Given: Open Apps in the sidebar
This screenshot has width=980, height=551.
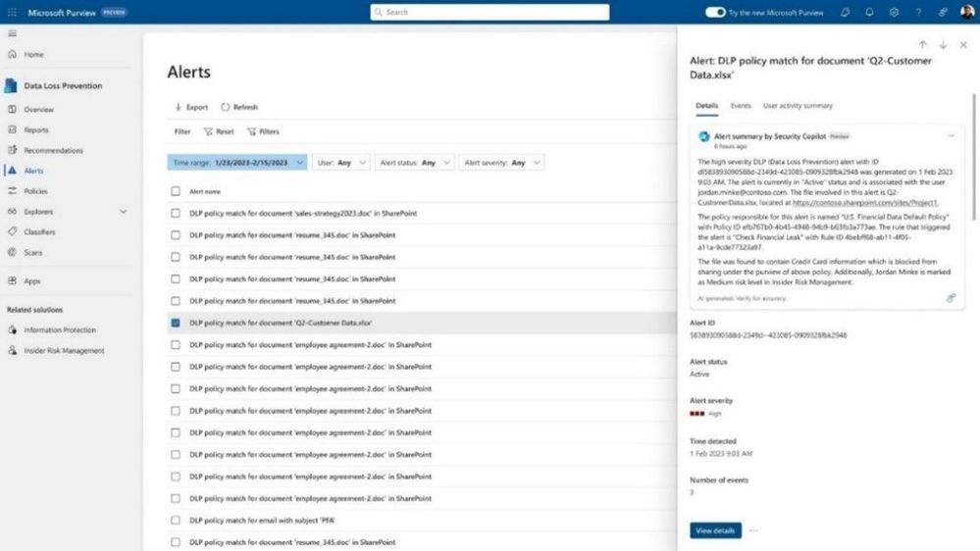Looking at the screenshot, I should pyautogui.click(x=31, y=281).
